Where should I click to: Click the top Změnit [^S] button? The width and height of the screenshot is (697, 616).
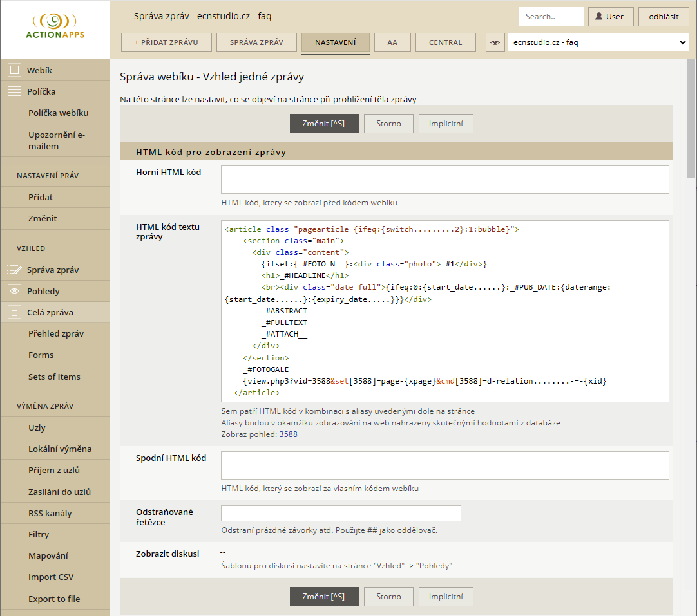click(324, 124)
